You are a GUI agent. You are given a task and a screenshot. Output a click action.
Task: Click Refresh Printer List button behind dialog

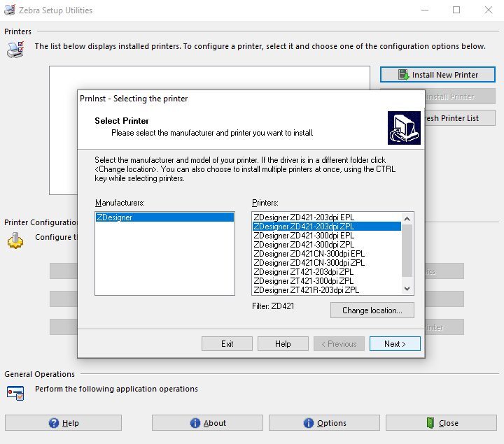(x=460, y=118)
